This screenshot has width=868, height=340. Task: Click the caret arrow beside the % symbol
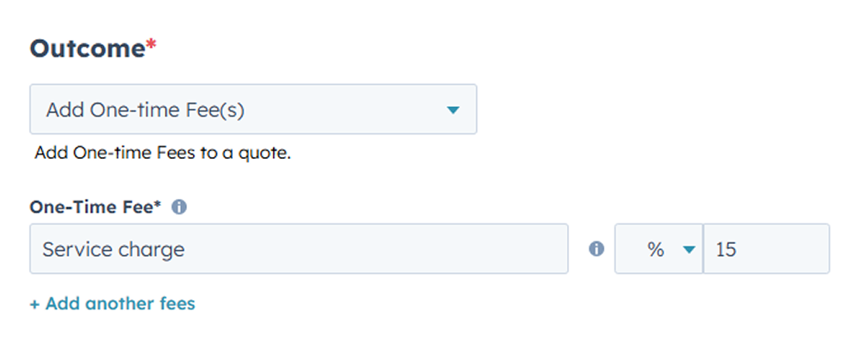(x=689, y=249)
